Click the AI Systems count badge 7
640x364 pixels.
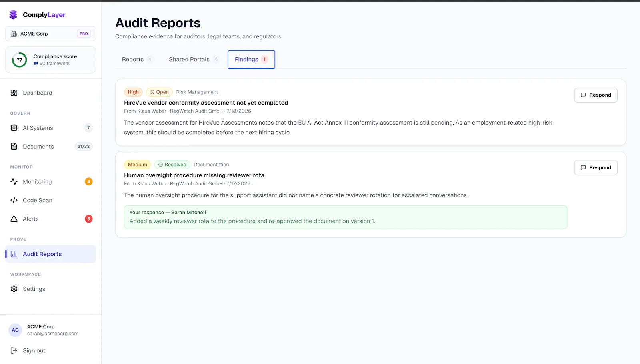tap(89, 128)
